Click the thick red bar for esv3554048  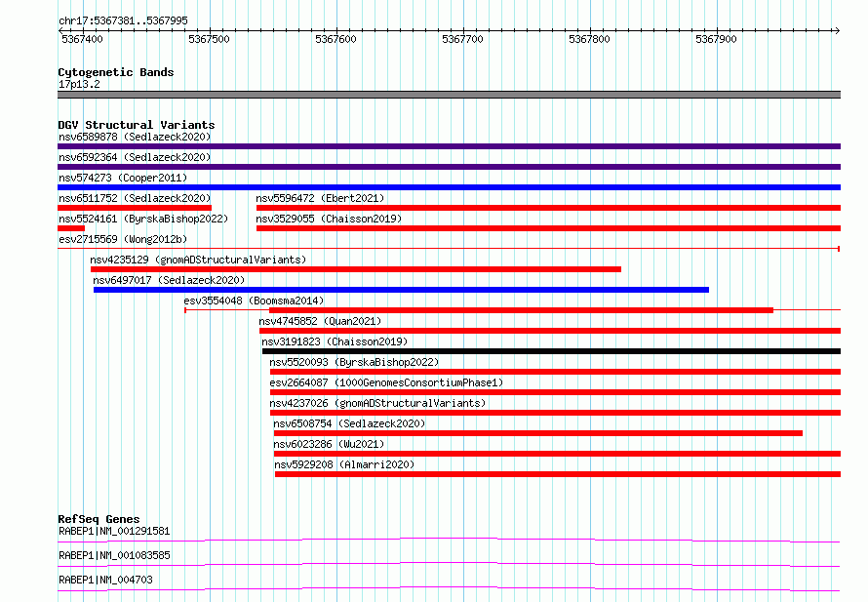point(521,310)
